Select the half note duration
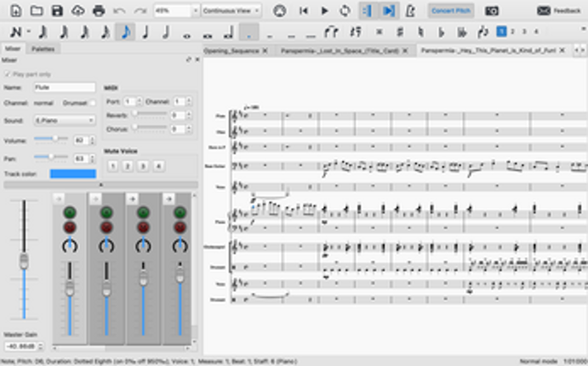This screenshot has height=366, width=588. pos(166,31)
